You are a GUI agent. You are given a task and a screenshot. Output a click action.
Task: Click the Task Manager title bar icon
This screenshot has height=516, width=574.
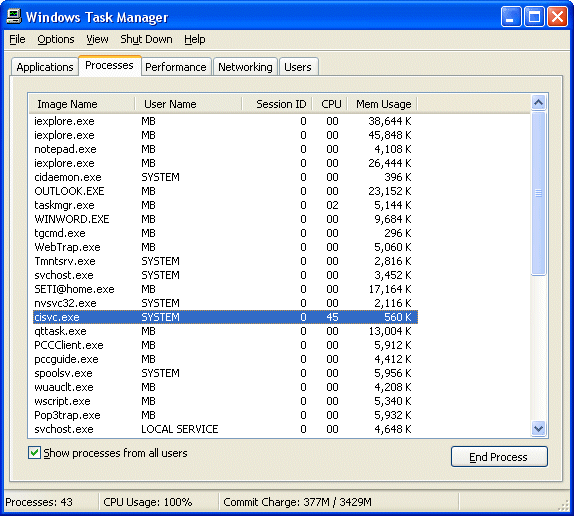click(x=14, y=16)
